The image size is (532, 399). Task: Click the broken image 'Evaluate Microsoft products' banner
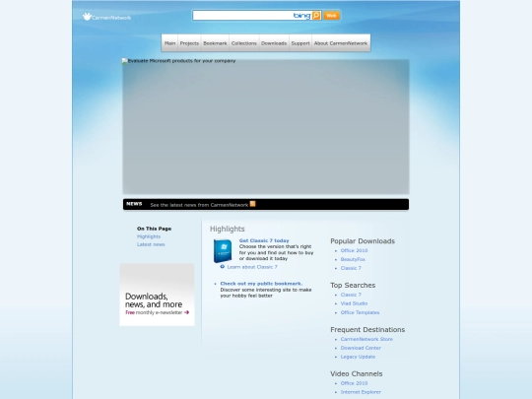point(266,126)
